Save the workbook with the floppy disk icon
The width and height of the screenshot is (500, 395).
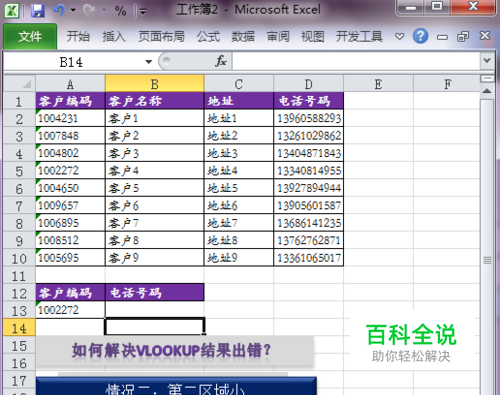tap(38, 10)
